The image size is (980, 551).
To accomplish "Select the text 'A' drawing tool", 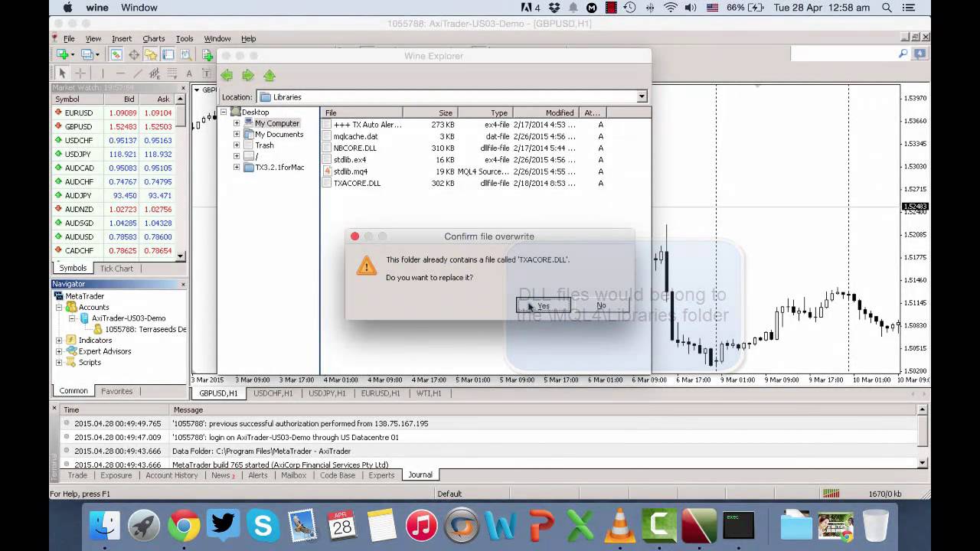I will click(189, 73).
